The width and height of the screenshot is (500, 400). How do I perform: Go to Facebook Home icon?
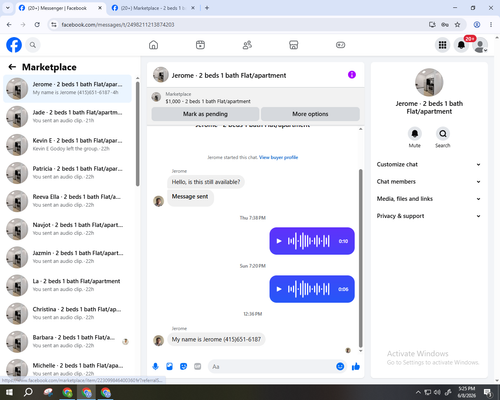pos(153,45)
